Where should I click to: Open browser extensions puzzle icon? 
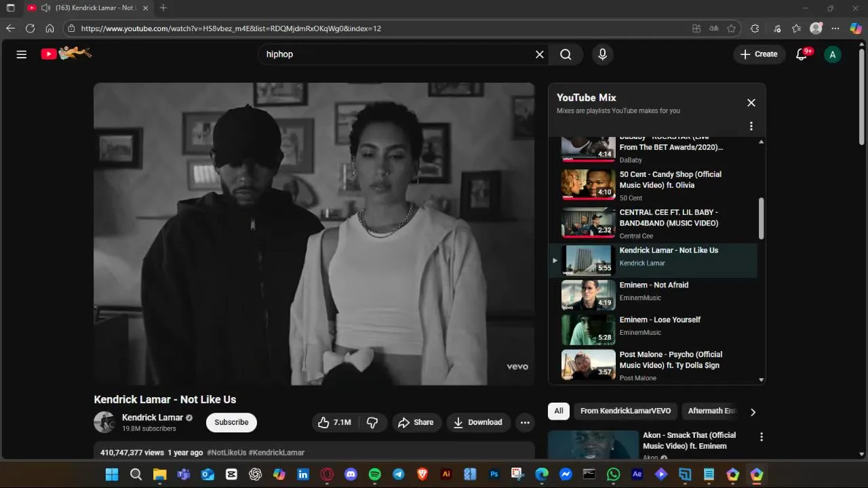755,28
